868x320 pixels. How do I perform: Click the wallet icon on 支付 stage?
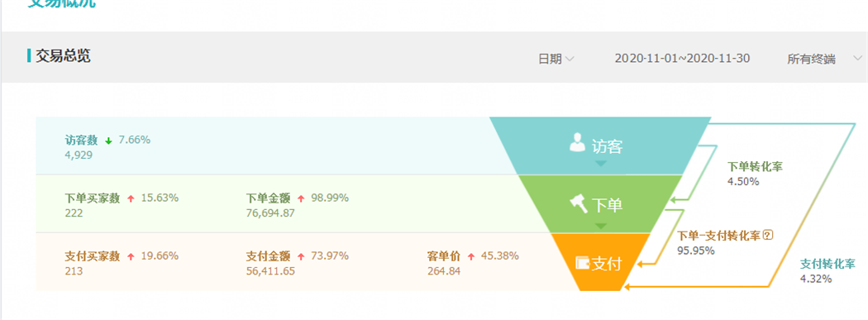click(x=583, y=262)
